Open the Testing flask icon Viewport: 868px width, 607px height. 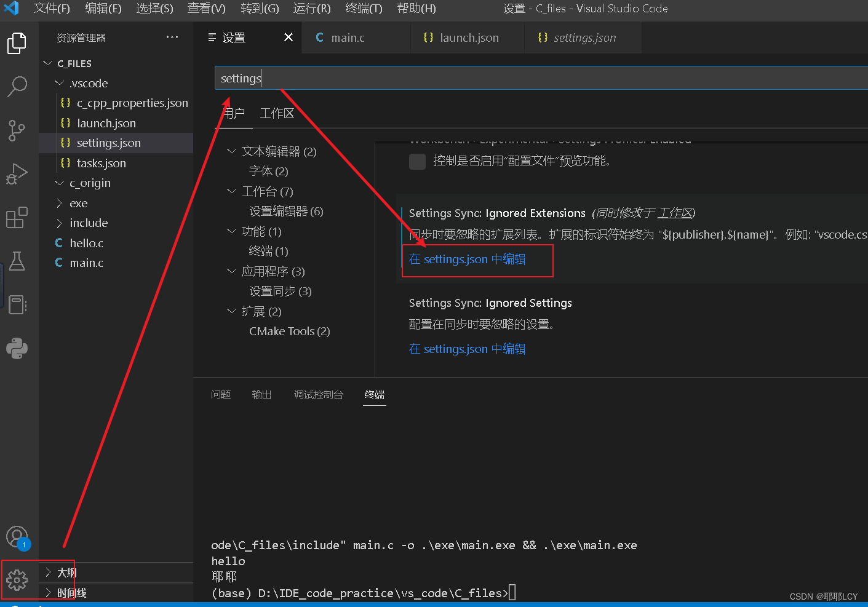pyautogui.click(x=17, y=261)
